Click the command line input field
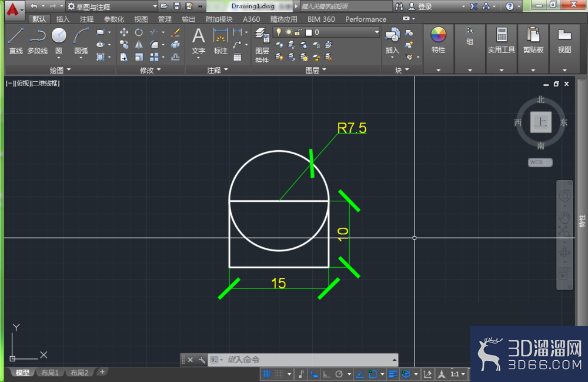Screen dimensions: 588x382 (x=308, y=360)
